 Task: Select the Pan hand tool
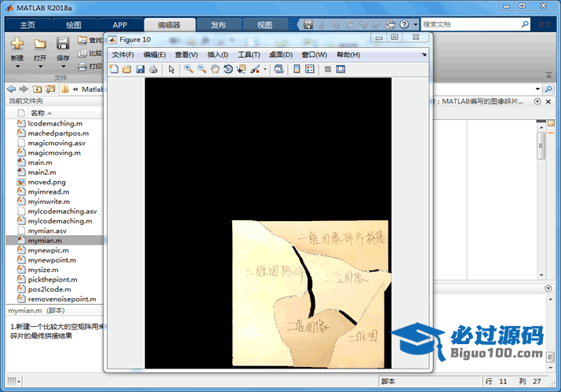pyautogui.click(x=214, y=69)
